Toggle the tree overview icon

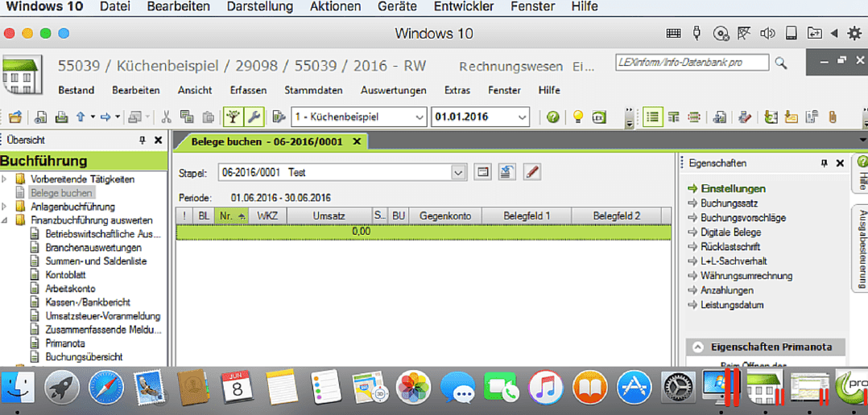click(233, 117)
